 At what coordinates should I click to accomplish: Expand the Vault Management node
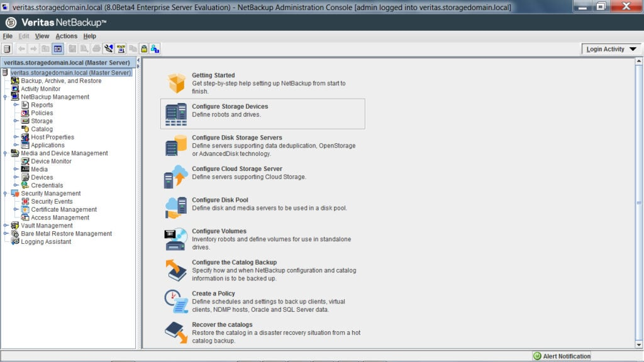pos(5,226)
